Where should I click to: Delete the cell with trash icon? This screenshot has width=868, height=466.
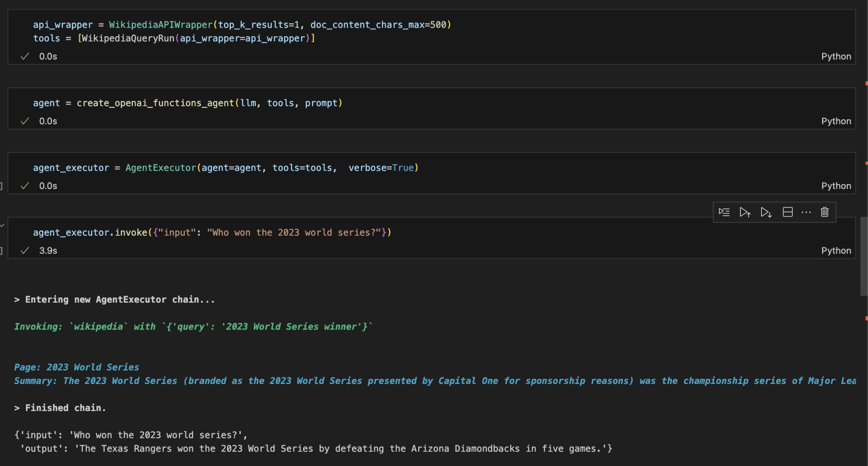coord(825,212)
